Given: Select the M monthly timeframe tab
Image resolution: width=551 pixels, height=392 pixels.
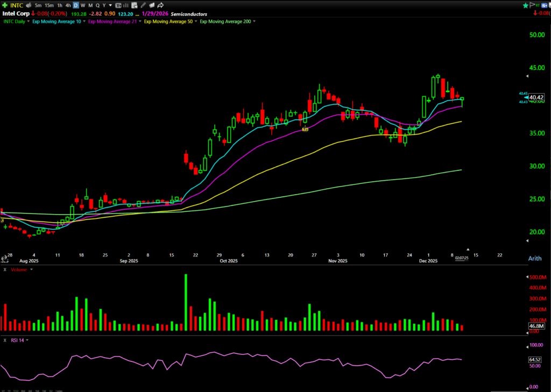Looking at the screenshot, I should tap(90, 5).
